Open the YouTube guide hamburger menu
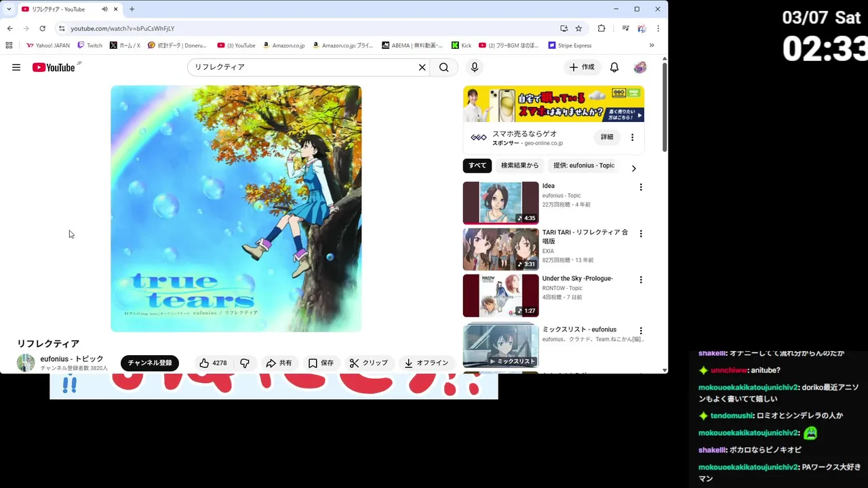 (x=16, y=67)
